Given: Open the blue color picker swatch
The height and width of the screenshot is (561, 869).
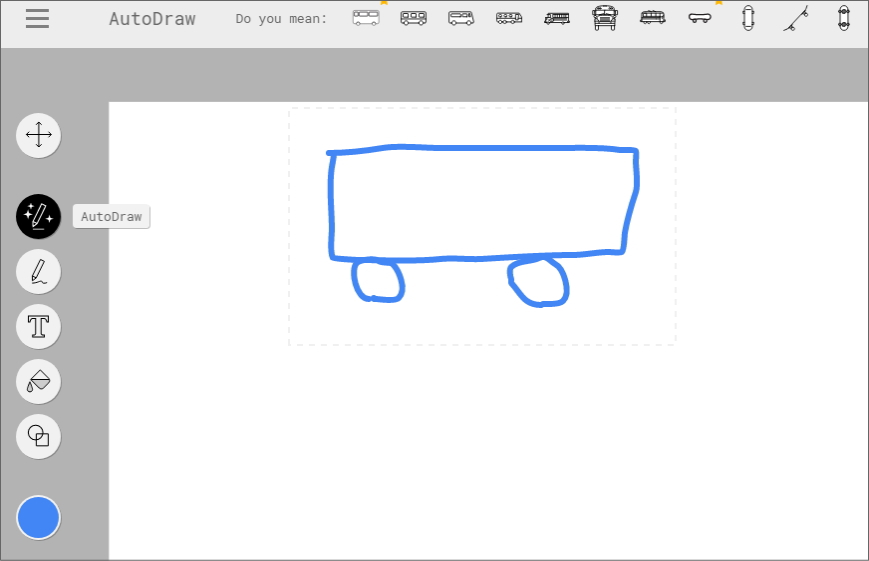Looking at the screenshot, I should pos(38,518).
